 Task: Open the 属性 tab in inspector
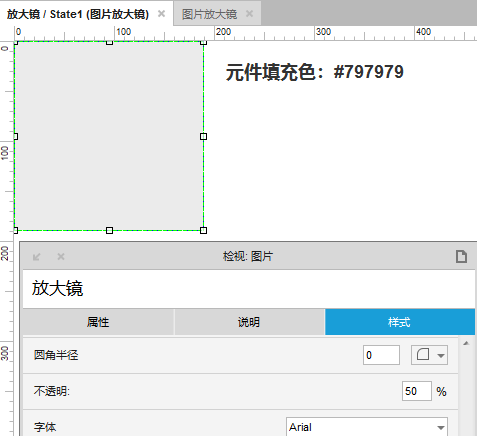98,322
